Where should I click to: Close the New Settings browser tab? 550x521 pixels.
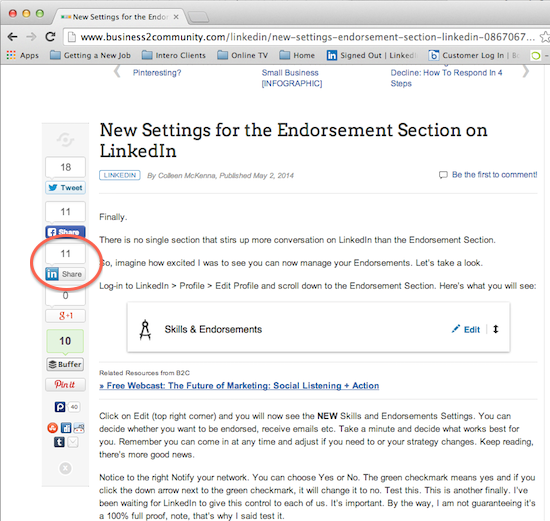[176, 17]
